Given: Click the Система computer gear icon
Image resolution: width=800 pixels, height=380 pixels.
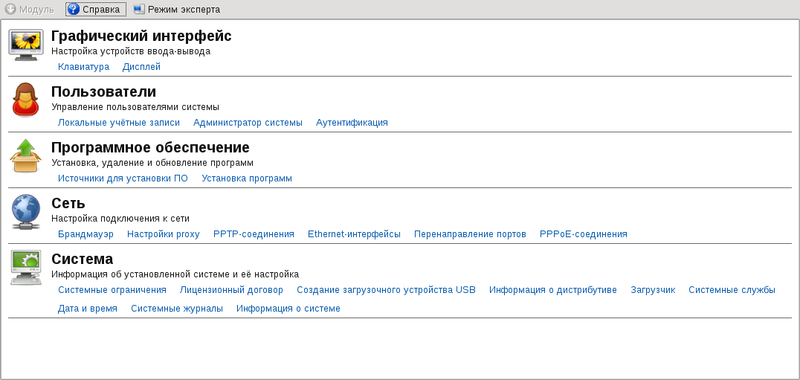Looking at the screenshot, I should [x=26, y=268].
